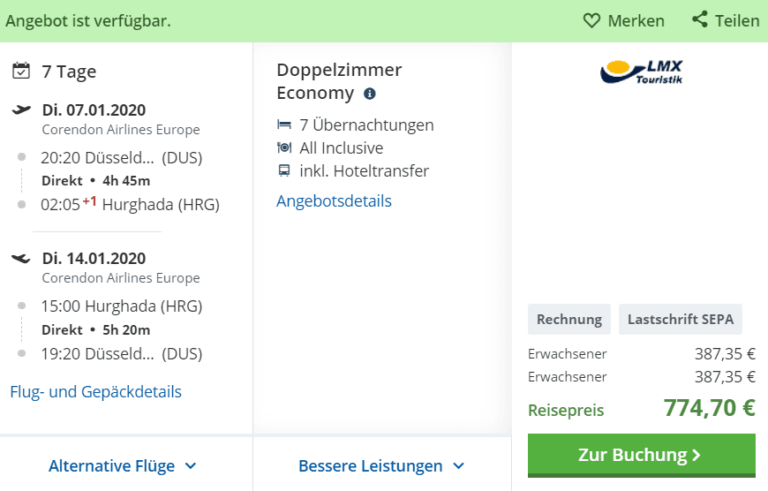
Task: Expand the Bessere Leistungen dropdown
Action: 381,466
